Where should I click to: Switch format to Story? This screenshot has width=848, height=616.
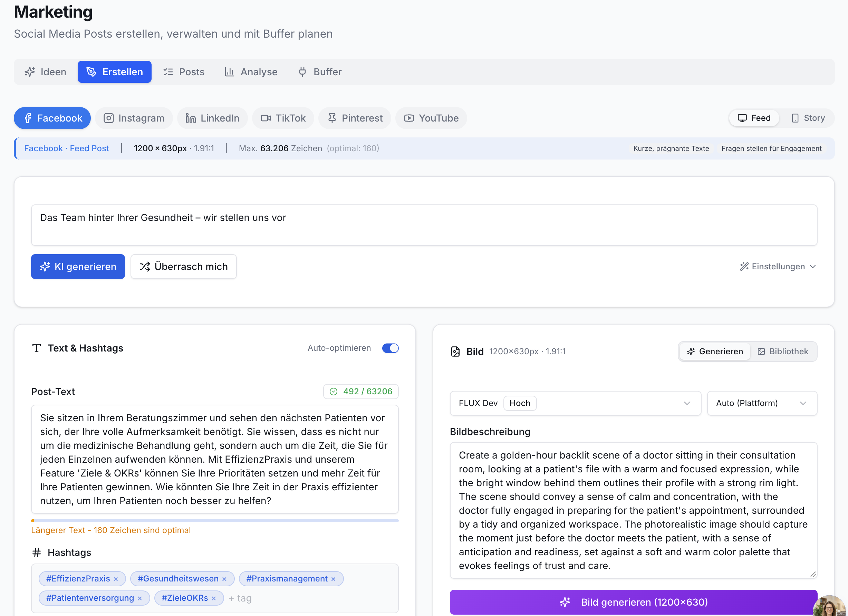[808, 118]
